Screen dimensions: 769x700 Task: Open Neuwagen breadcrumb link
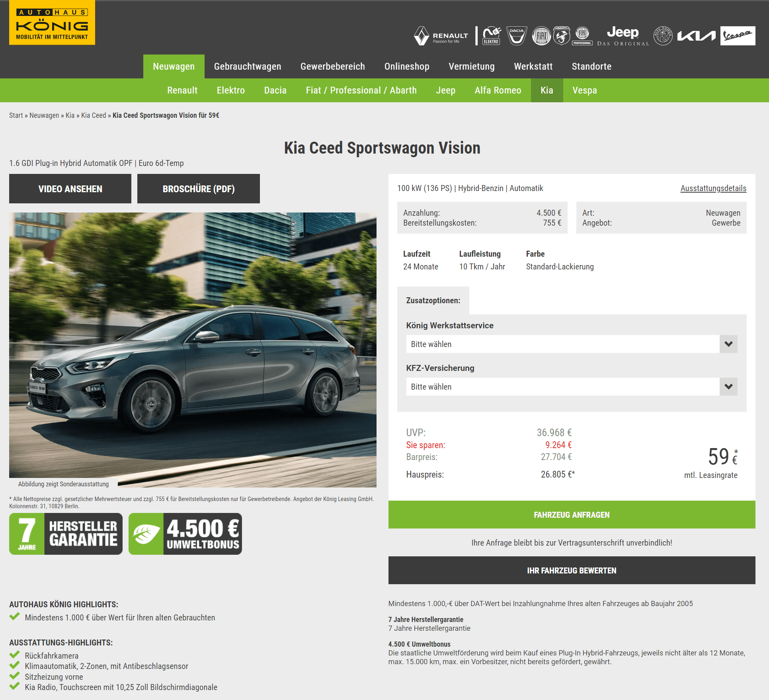44,115
